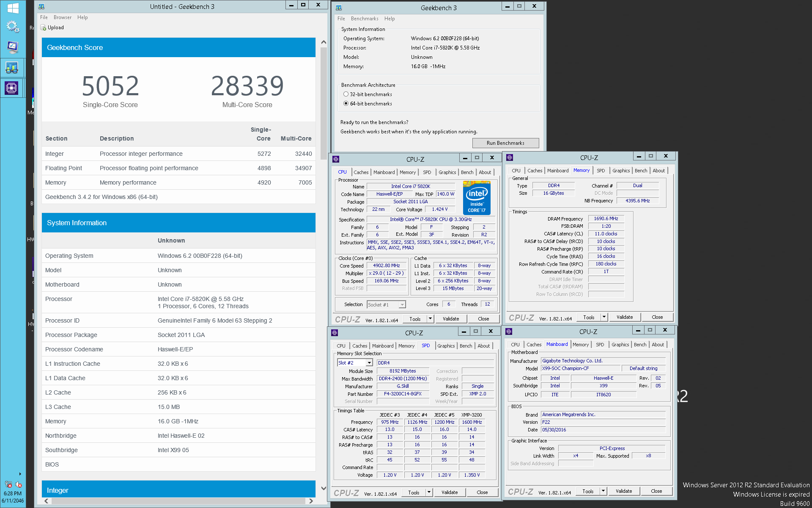Click the scroll-up arrow in Geekbench results

tap(324, 42)
